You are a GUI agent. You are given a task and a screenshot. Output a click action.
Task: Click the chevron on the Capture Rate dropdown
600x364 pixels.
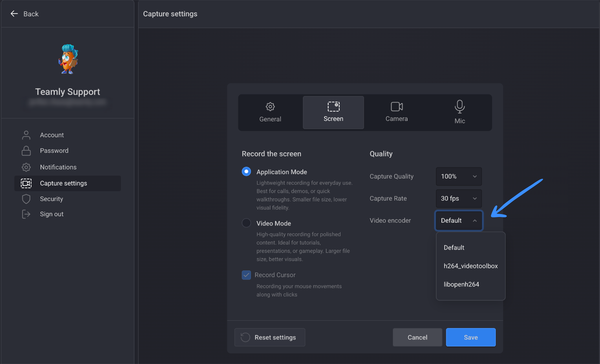pyautogui.click(x=475, y=198)
